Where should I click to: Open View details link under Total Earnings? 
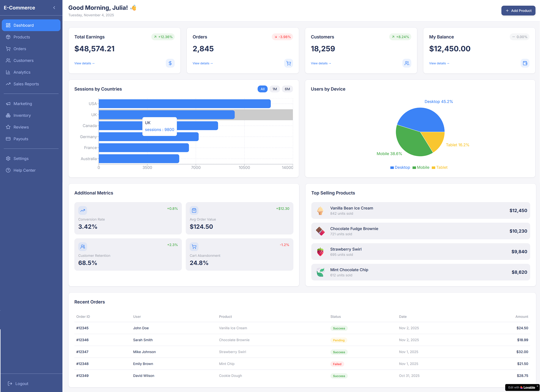pyautogui.click(x=84, y=63)
